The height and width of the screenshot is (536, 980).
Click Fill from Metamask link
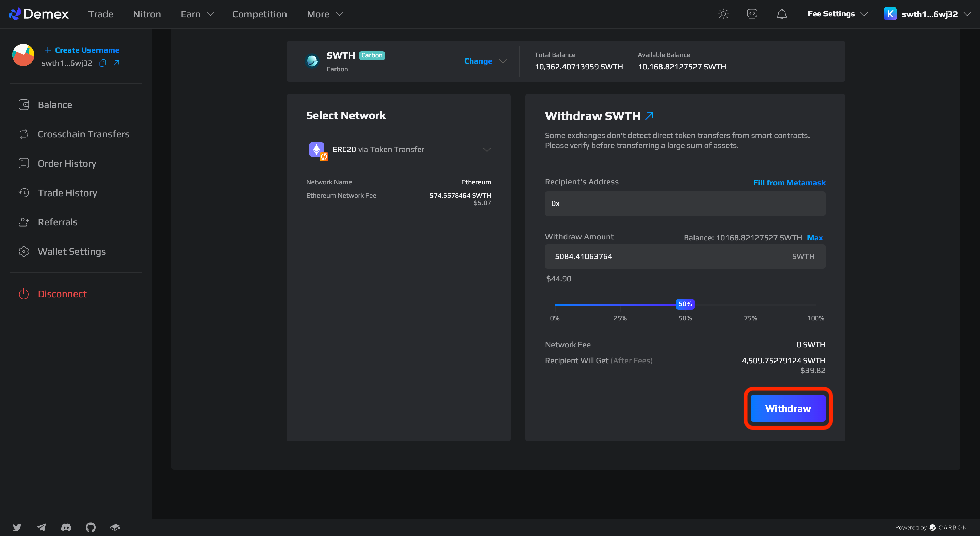(x=789, y=183)
